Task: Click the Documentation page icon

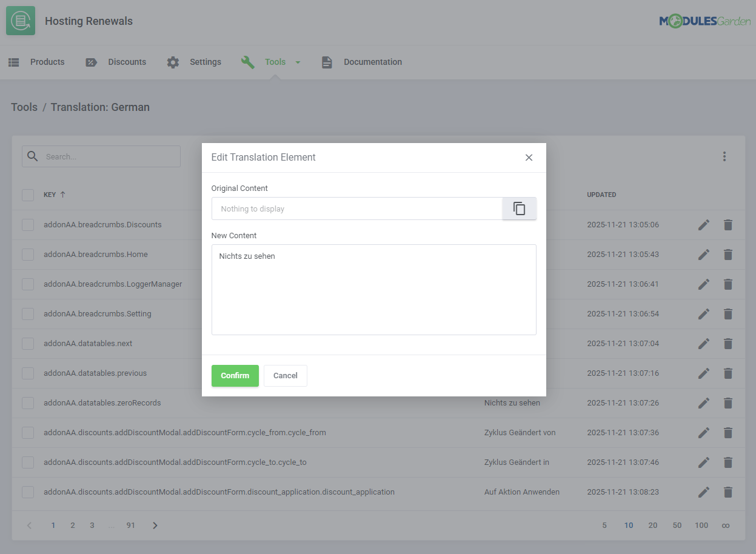Action: (327, 62)
